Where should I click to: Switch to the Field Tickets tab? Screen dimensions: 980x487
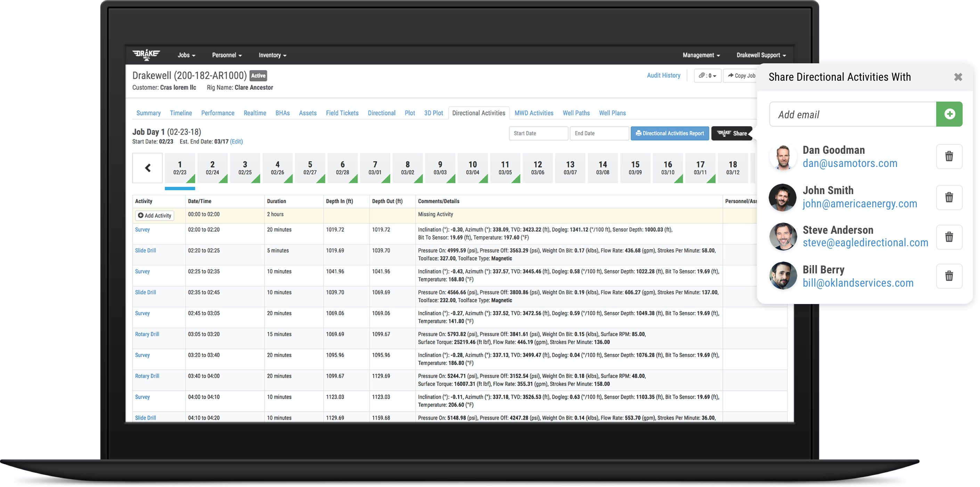tap(342, 113)
